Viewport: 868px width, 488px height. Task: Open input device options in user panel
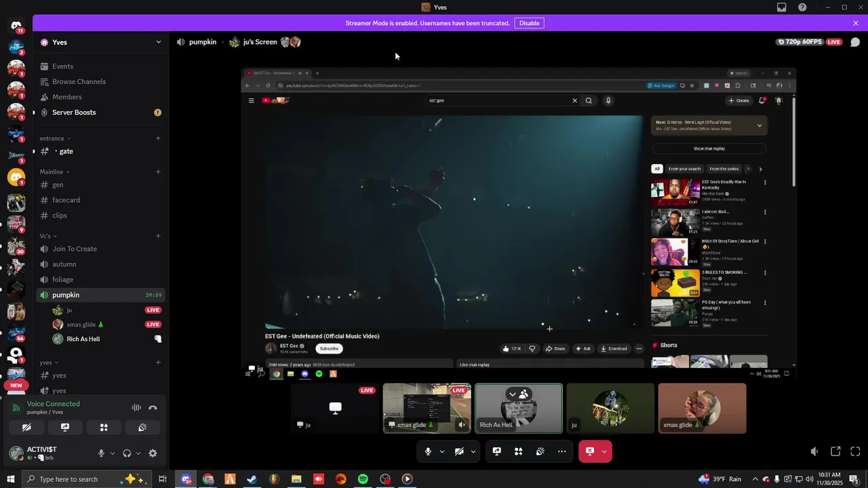point(112,453)
